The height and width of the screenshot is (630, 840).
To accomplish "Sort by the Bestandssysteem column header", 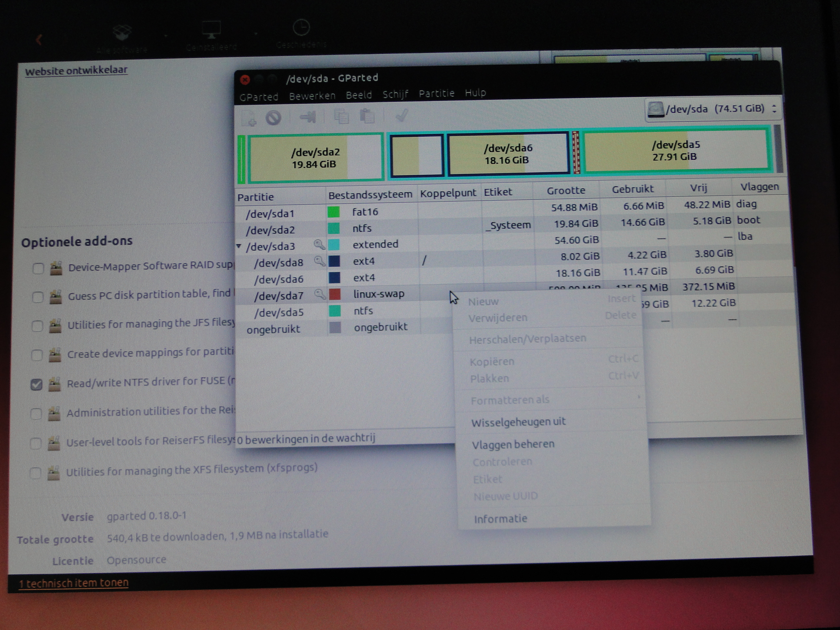I will [371, 195].
